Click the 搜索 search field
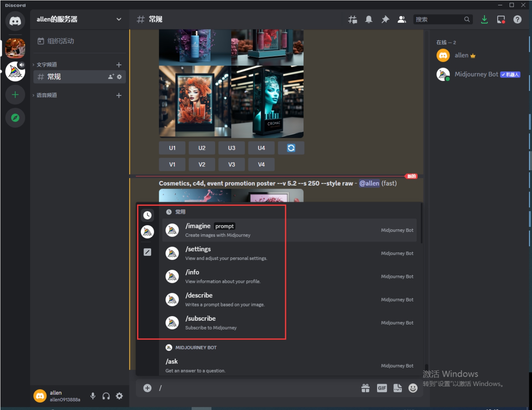 pyautogui.click(x=438, y=19)
